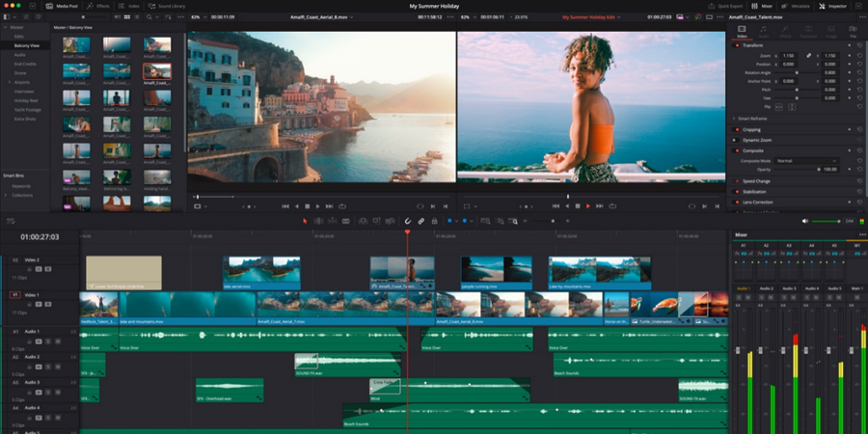Viewport: 868px width, 434px height.
Task: Toggle the Stabilization section switch
Action: click(x=737, y=192)
